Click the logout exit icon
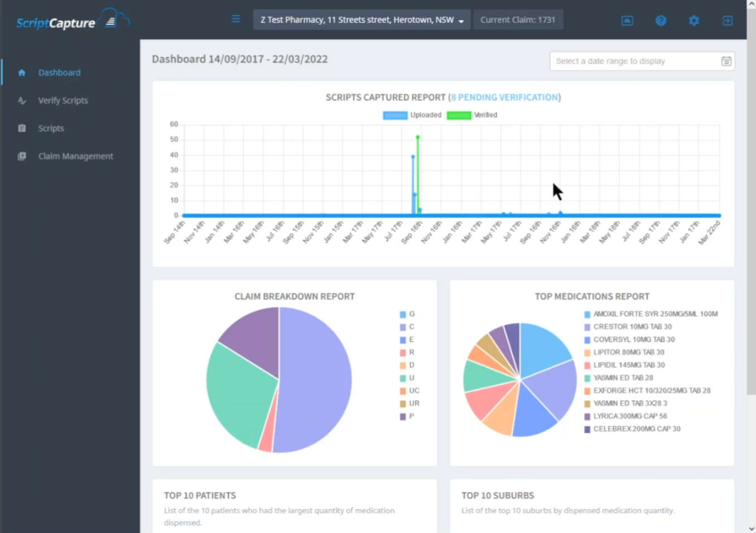Screen dimensions: 756x533 point(728,21)
